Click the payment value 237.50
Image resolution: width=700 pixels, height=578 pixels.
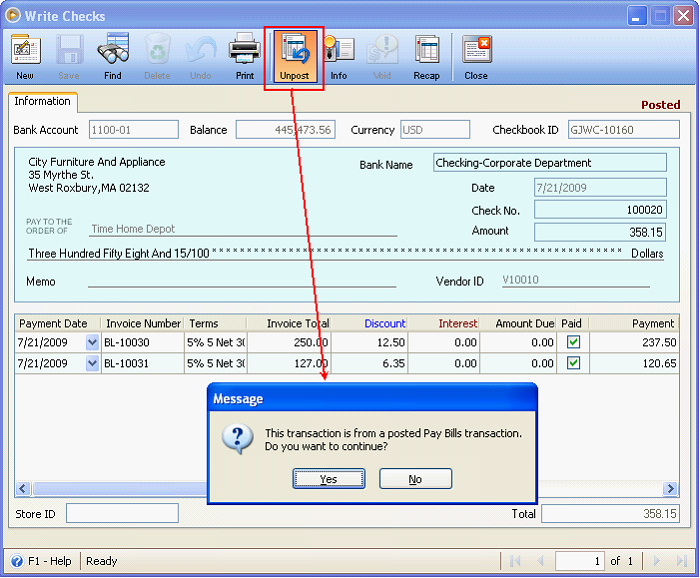tap(634, 342)
